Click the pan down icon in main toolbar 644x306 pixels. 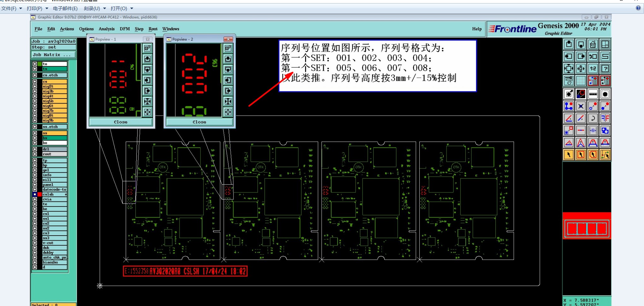click(x=581, y=44)
